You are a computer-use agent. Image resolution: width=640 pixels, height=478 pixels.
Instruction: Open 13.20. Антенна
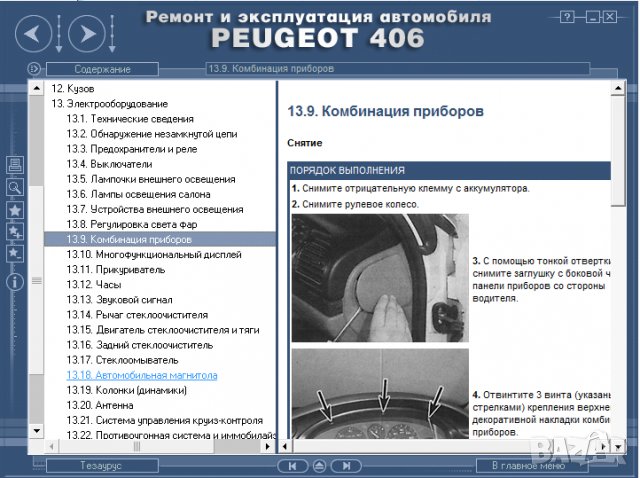[100, 406]
